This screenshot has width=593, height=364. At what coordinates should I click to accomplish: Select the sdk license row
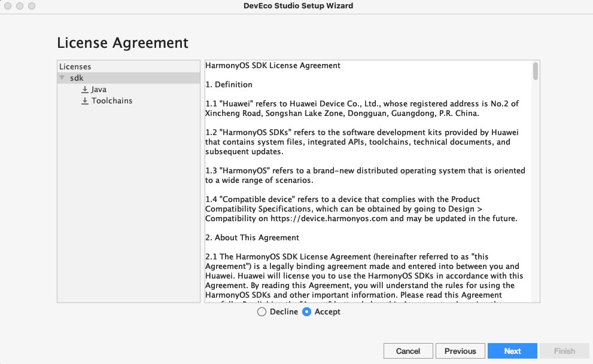click(129, 78)
